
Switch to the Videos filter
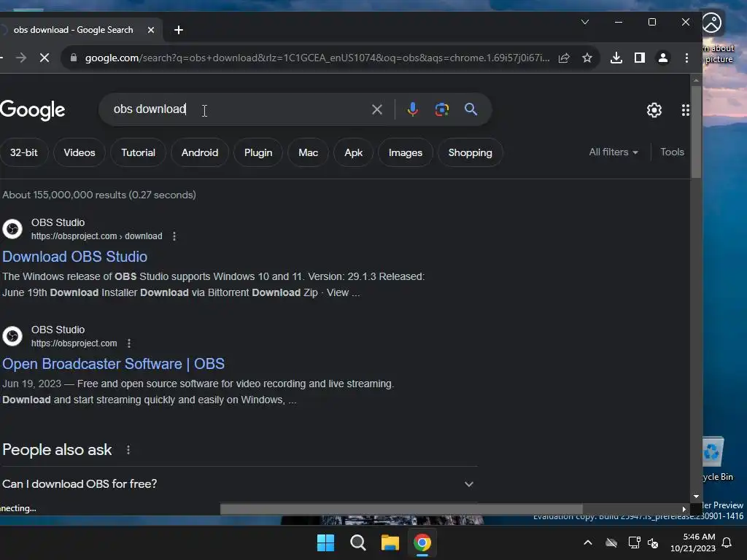pos(80,152)
